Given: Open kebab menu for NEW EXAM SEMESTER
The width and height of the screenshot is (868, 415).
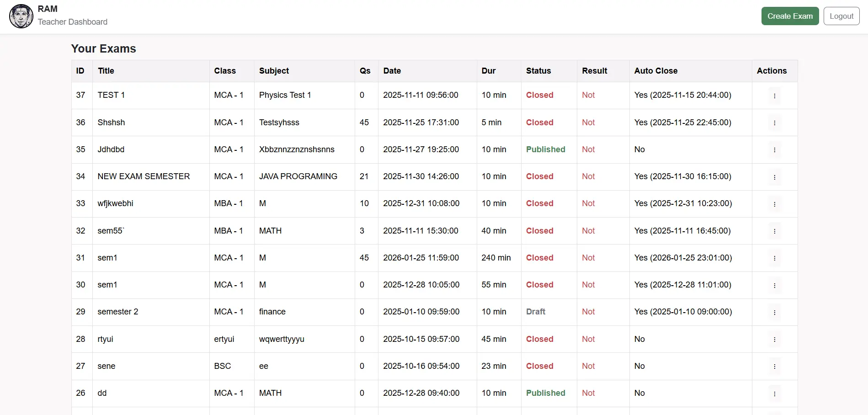Looking at the screenshot, I should pyautogui.click(x=774, y=177).
